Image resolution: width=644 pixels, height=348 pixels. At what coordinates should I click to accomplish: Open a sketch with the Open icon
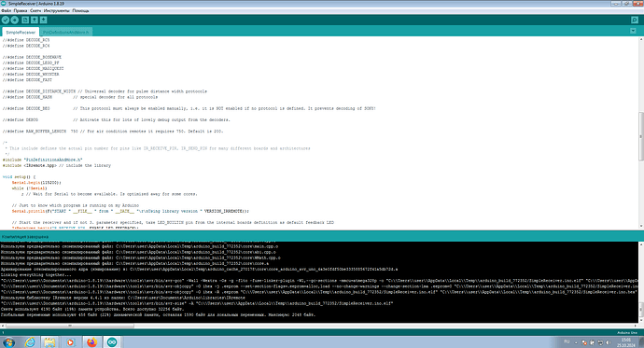point(35,20)
